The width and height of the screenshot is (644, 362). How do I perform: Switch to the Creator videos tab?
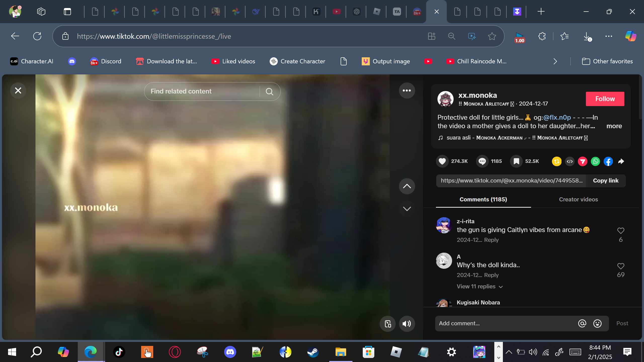[578, 199]
